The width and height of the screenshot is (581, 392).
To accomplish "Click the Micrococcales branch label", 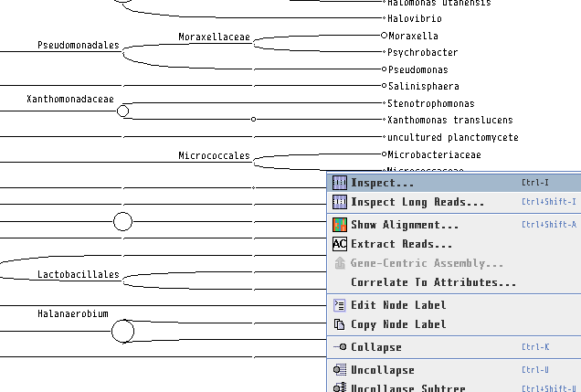I will point(214,155).
